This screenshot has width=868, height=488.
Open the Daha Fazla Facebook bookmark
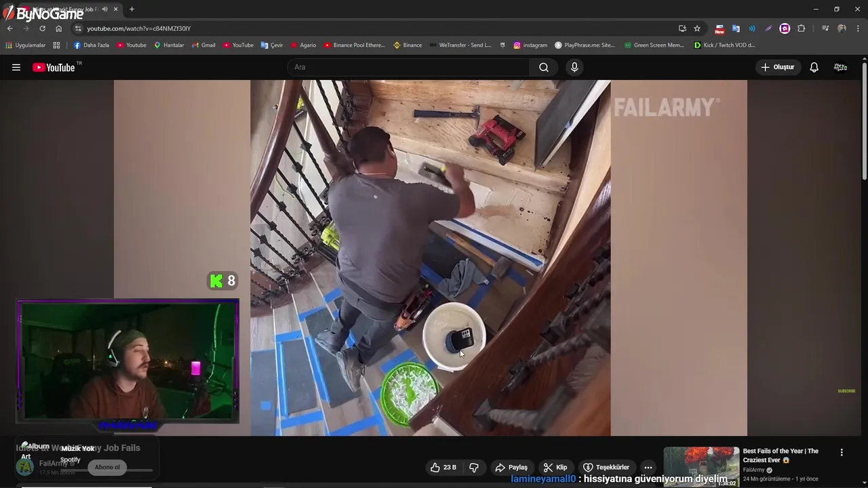92,45
